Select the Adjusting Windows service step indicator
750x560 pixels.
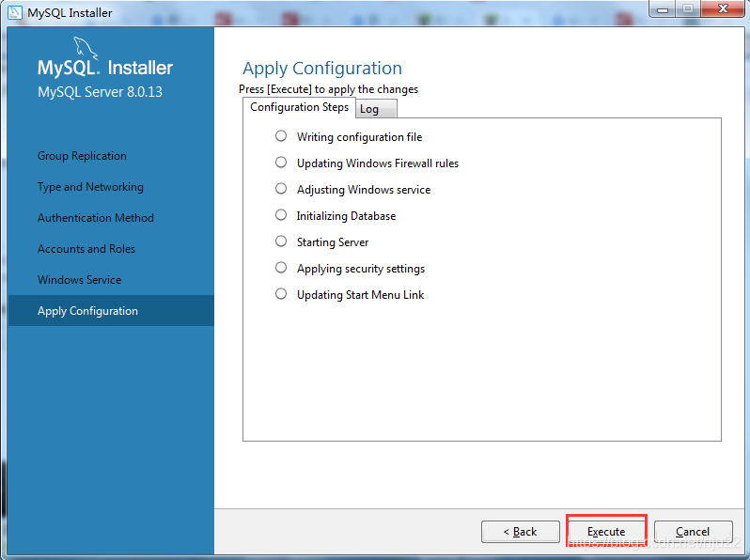(x=281, y=189)
